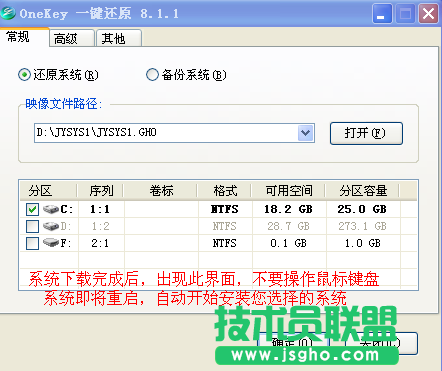This screenshot has width=442, height=371.
Task: Click the 格式 column header
Action: 225,191
